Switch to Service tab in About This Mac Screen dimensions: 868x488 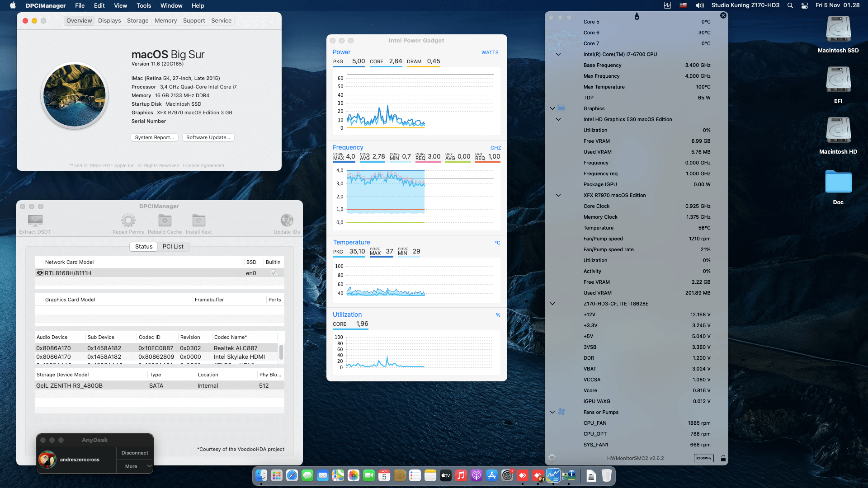tap(222, 20)
